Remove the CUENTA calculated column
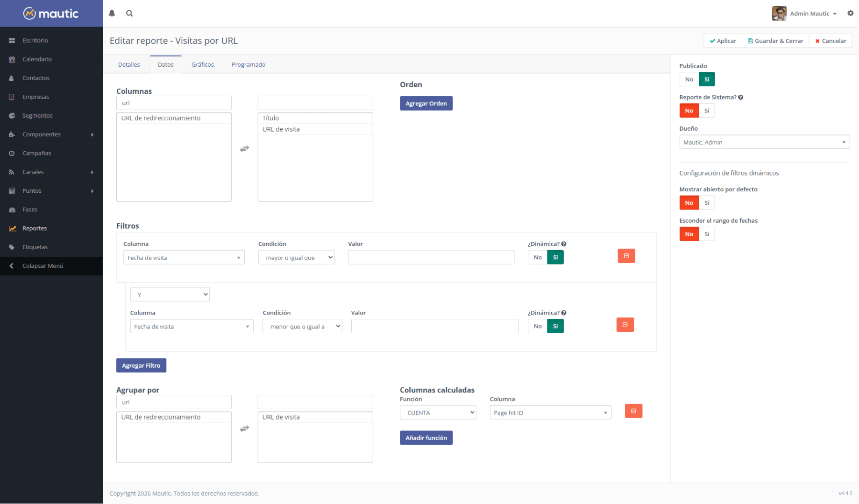 click(x=633, y=411)
